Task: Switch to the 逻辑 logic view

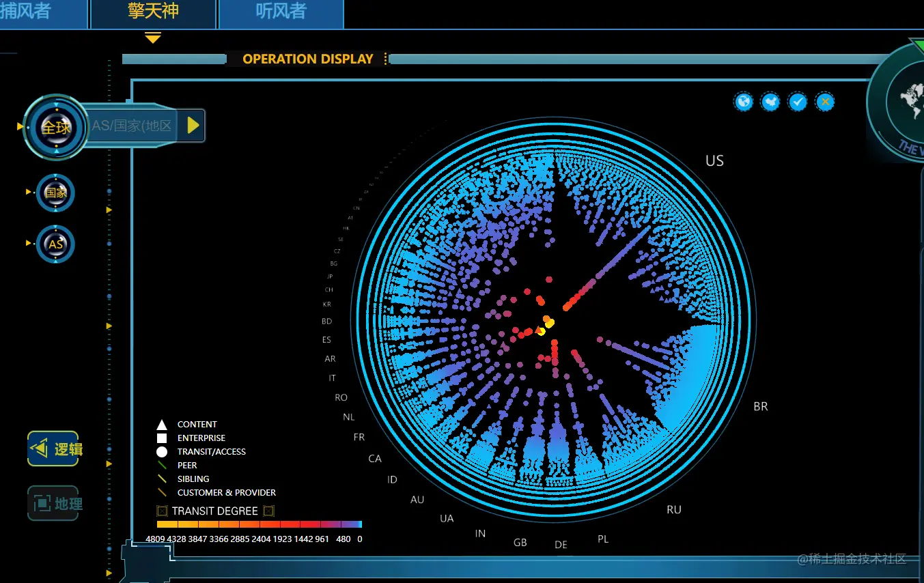Action: [x=53, y=449]
